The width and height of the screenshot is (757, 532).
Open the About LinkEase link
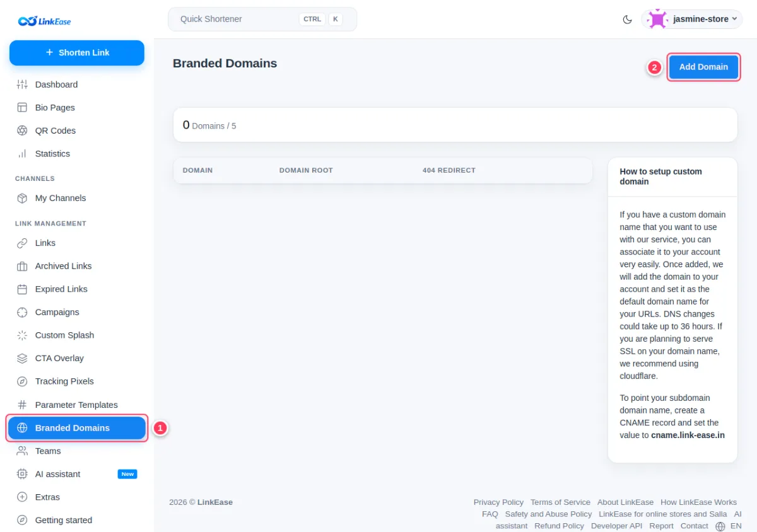625,502
